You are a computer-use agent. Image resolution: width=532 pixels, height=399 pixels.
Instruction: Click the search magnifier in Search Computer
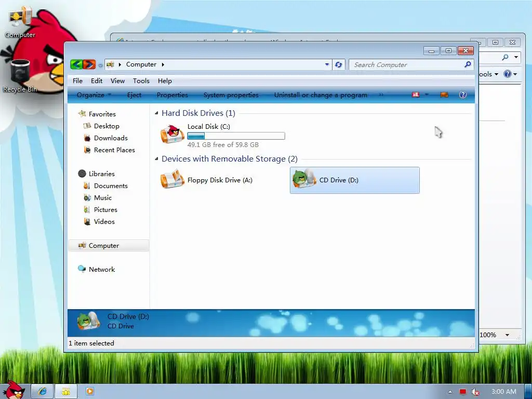pyautogui.click(x=468, y=64)
